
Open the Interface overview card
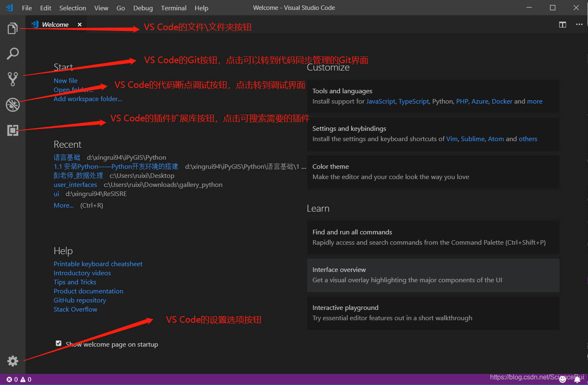coord(433,275)
